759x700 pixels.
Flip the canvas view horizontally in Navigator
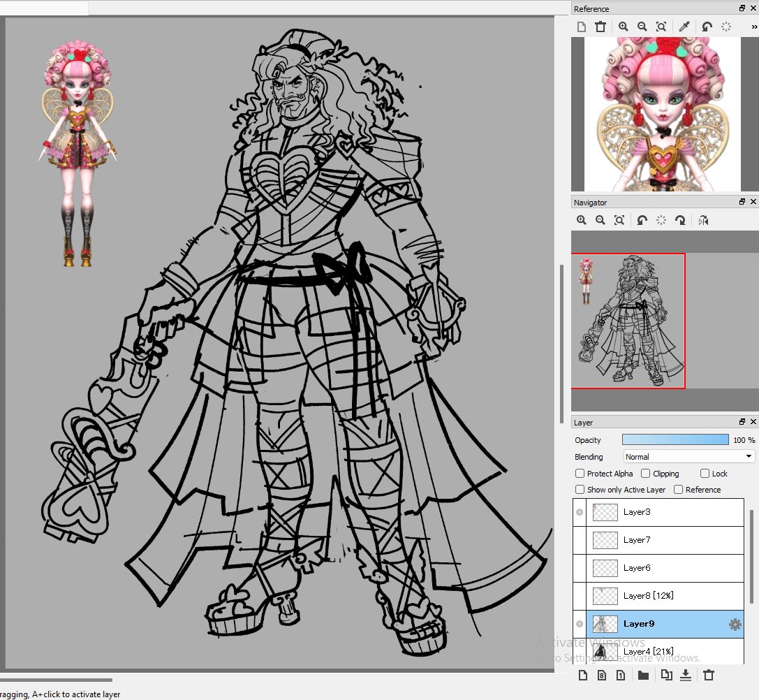pyautogui.click(x=703, y=221)
